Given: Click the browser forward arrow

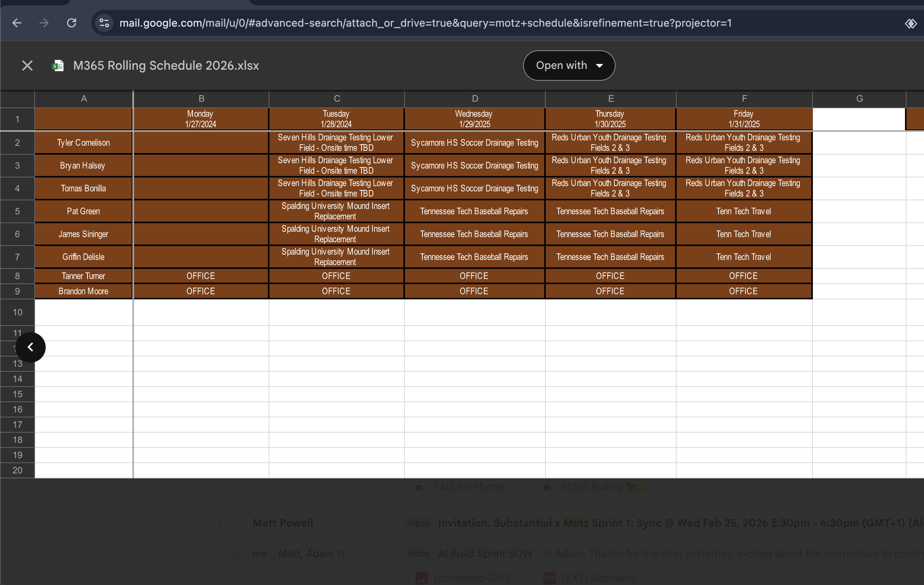Looking at the screenshot, I should coord(44,23).
